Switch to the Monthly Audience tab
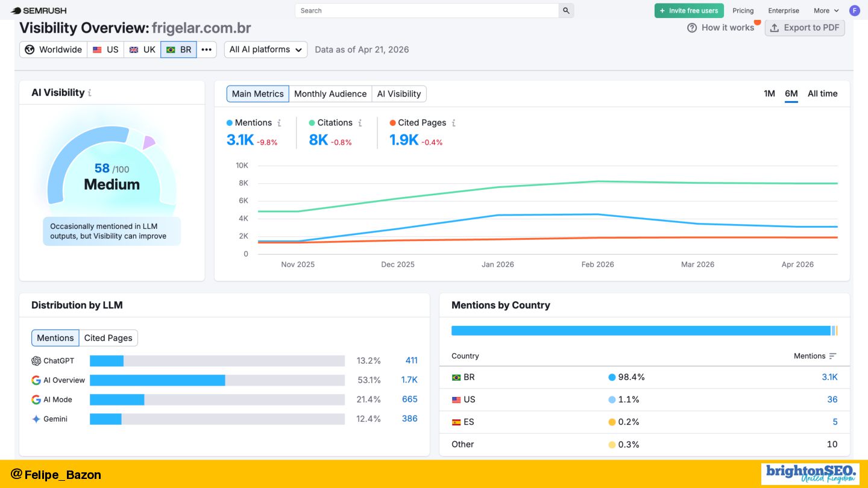 coord(330,93)
